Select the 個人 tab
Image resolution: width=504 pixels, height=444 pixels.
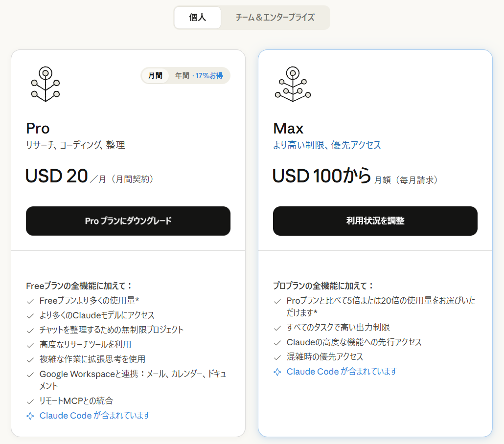coord(198,18)
